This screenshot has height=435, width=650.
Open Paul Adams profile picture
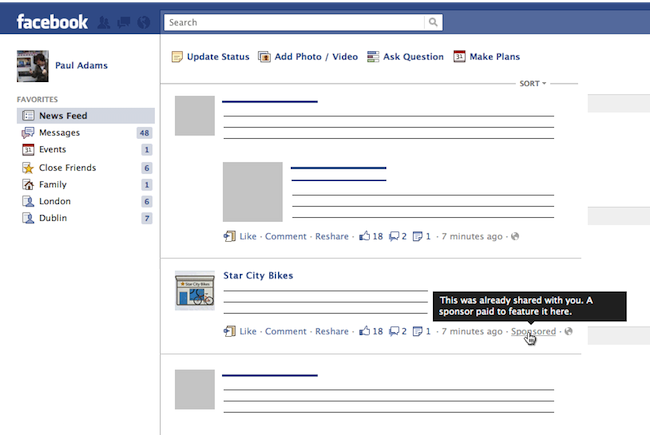(33, 66)
